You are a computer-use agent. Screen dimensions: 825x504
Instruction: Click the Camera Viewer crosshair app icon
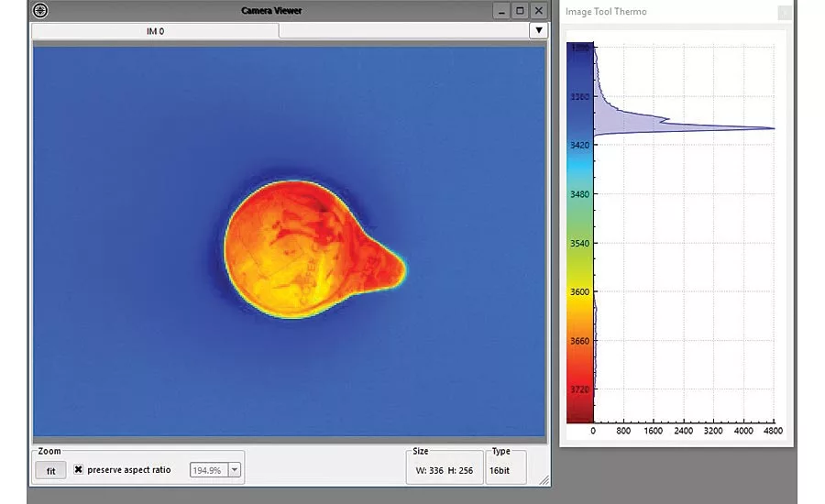pyautogui.click(x=40, y=10)
